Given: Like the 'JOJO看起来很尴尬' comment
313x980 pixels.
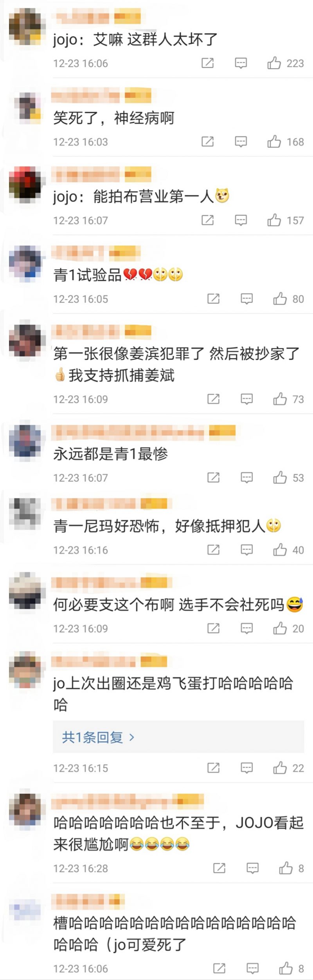Looking at the screenshot, I should 286,868.
